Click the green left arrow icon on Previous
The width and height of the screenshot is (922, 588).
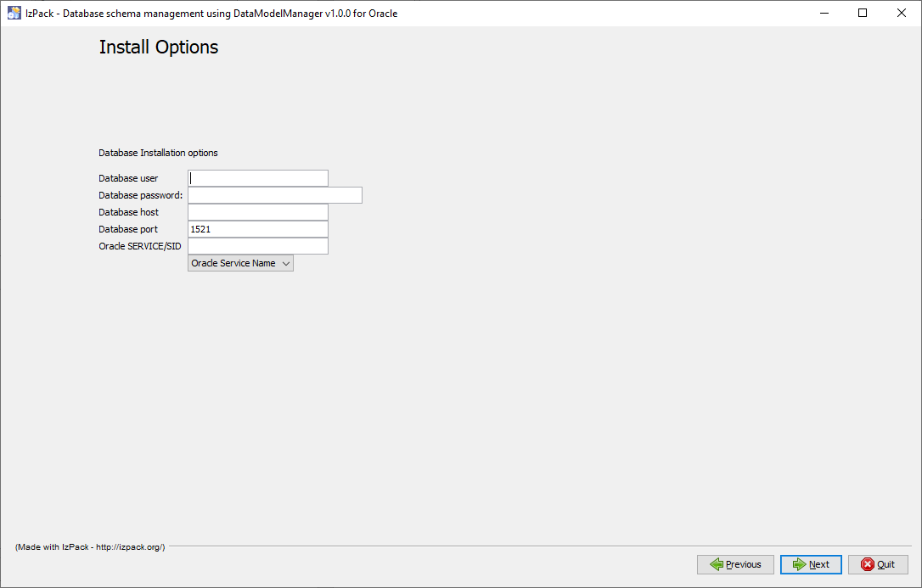click(x=716, y=564)
